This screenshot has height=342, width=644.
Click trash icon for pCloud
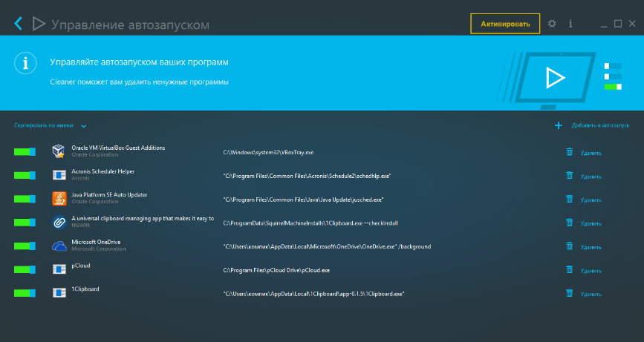click(569, 269)
